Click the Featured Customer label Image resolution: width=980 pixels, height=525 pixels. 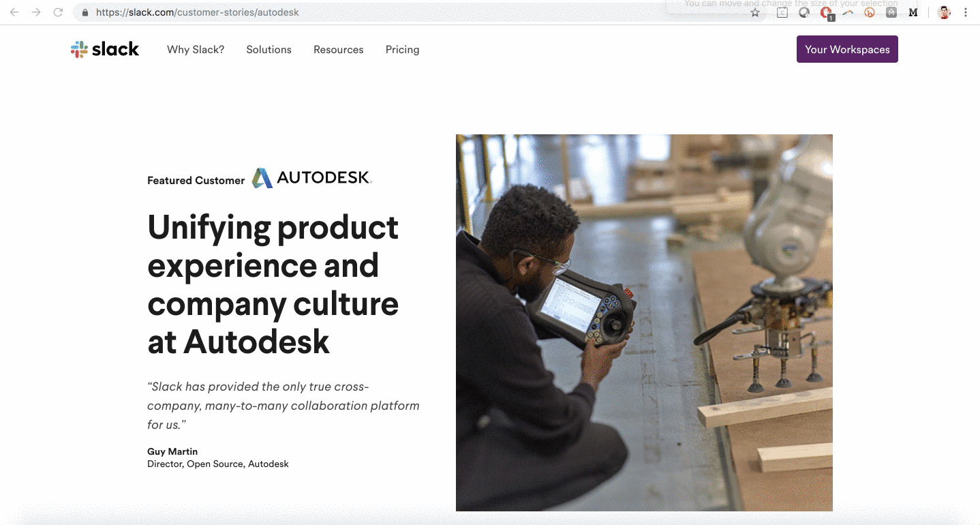[x=196, y=181]
